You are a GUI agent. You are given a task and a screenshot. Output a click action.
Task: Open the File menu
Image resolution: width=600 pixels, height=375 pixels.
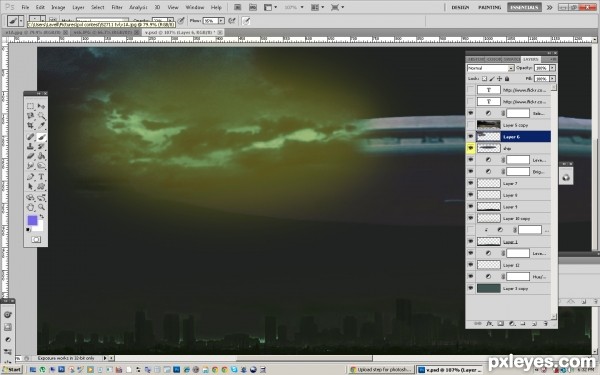coord(25,7)
